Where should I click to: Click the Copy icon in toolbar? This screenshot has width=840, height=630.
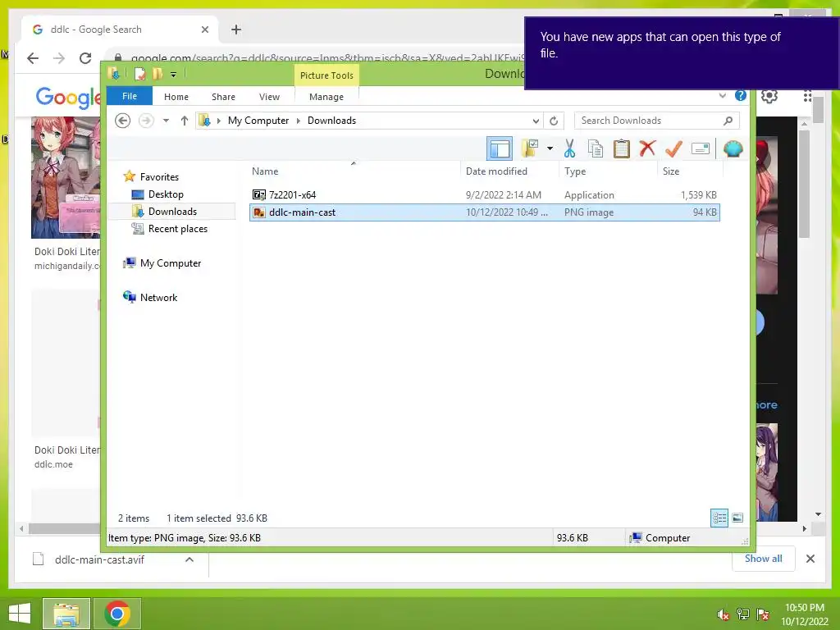(596, 148)
